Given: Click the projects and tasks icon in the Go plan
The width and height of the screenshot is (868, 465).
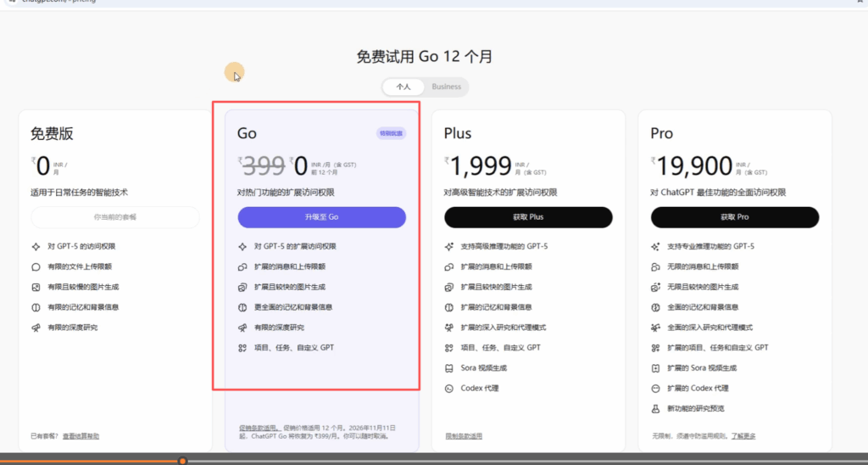Looking at the screenshot, I should [x=242, y=348].
